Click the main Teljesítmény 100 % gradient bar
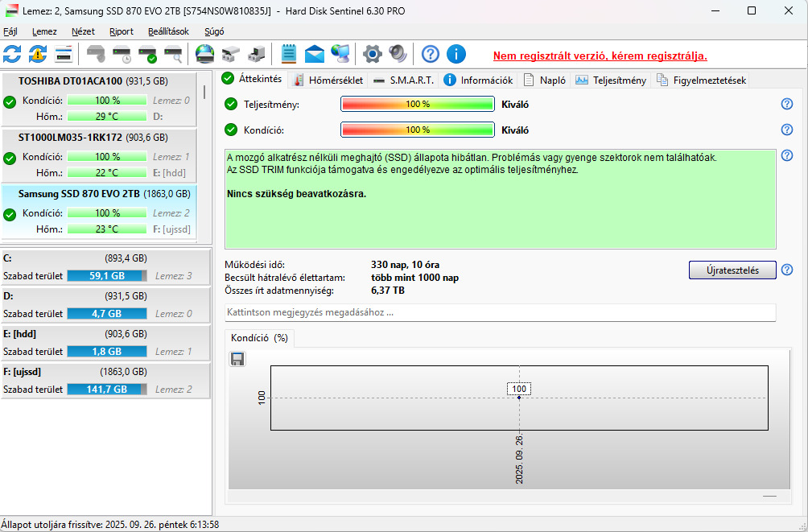Viewport: 808px width, 532px height. click(x=418, y=104)
